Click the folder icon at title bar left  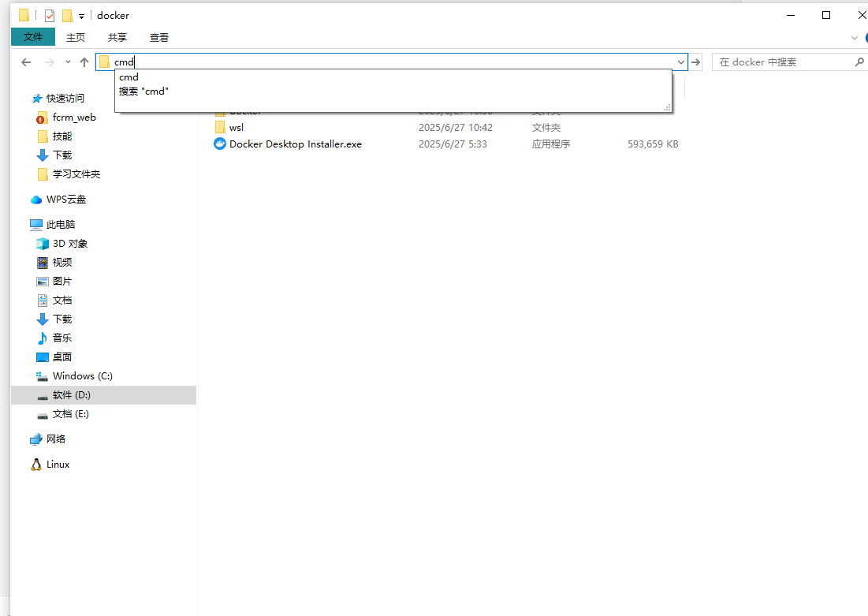(x=24, y=16)
